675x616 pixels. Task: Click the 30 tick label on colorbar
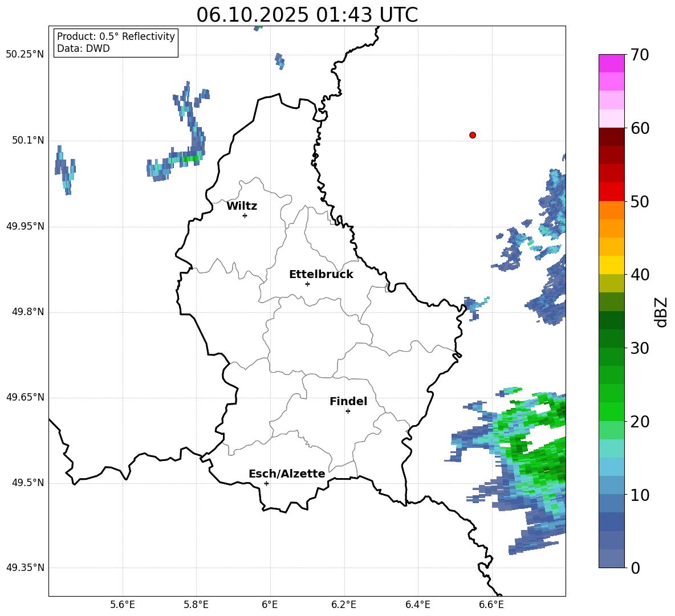(640, 348)
